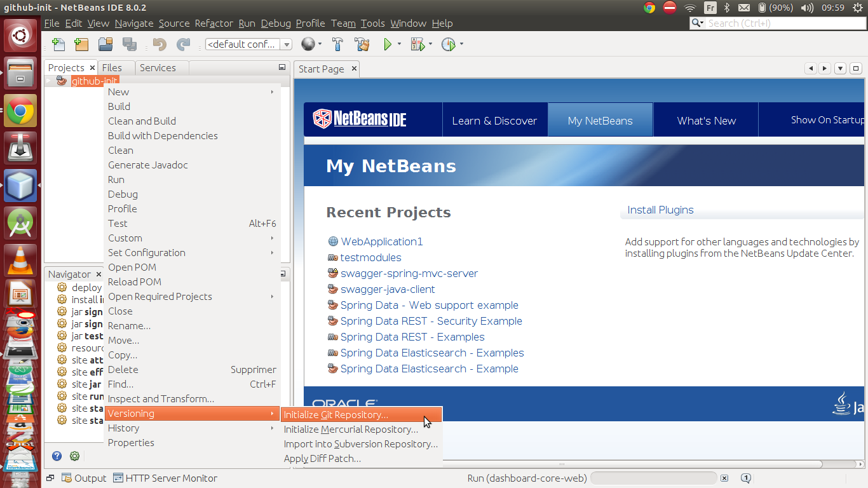Click the HTTP Server Monitor icon
Viewport: 868px width, 488px height.
coord(118,478)
